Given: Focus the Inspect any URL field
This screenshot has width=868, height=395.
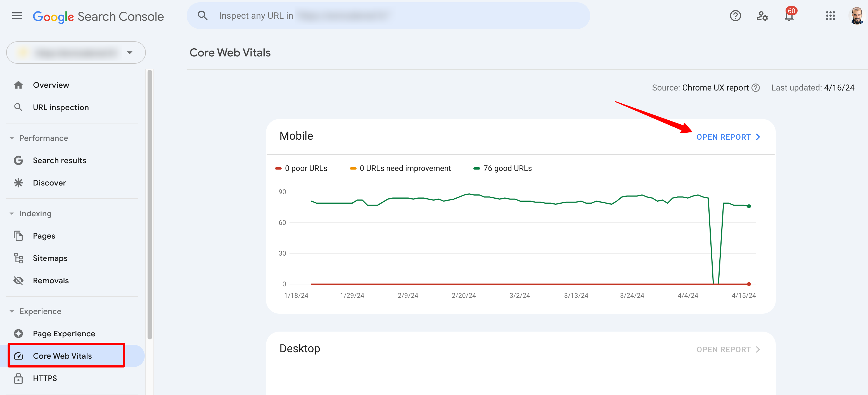Looking at the screenshot, I should click(388, 15).
